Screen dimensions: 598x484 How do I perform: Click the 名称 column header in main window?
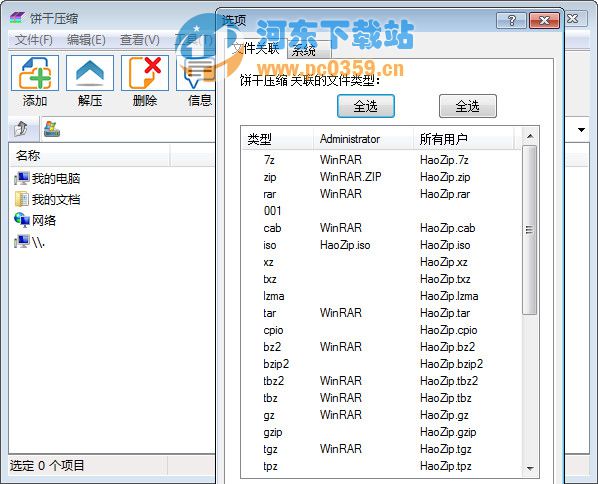click(90, 155)
